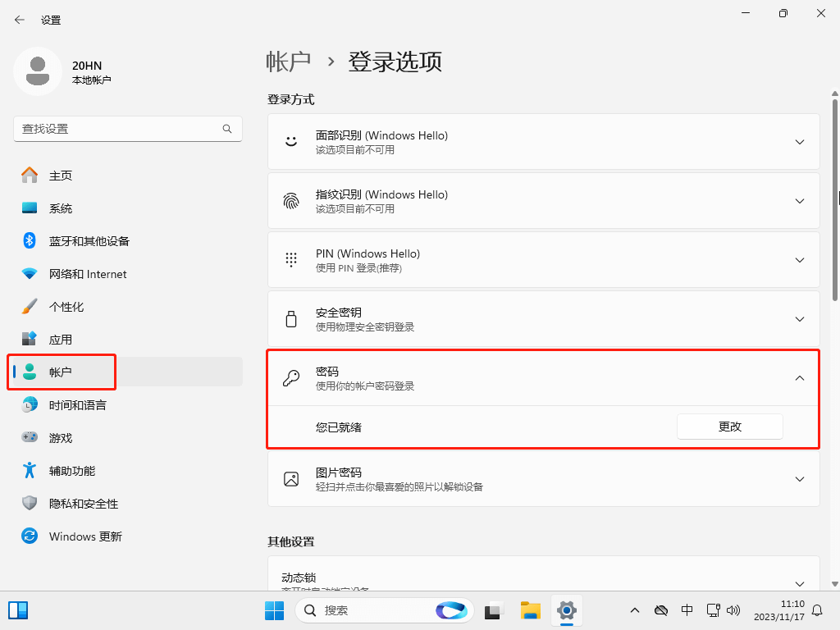
Task: Click the Wi-Fi icon for 网络和 Internet
Action: (x=30, y=274)
